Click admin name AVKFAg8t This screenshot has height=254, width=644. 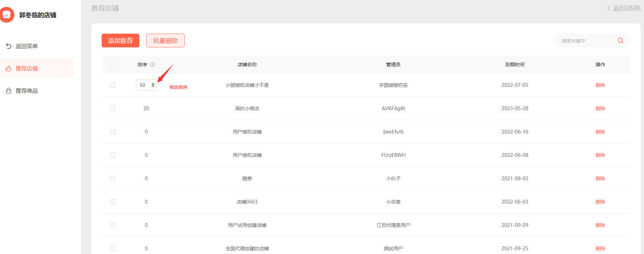tap(393, 108)
